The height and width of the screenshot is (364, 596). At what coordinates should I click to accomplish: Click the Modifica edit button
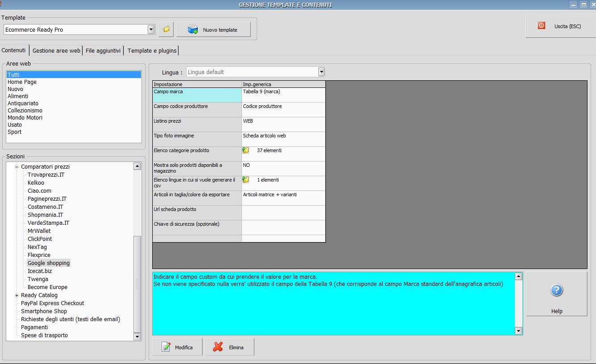tap(177, 347)
